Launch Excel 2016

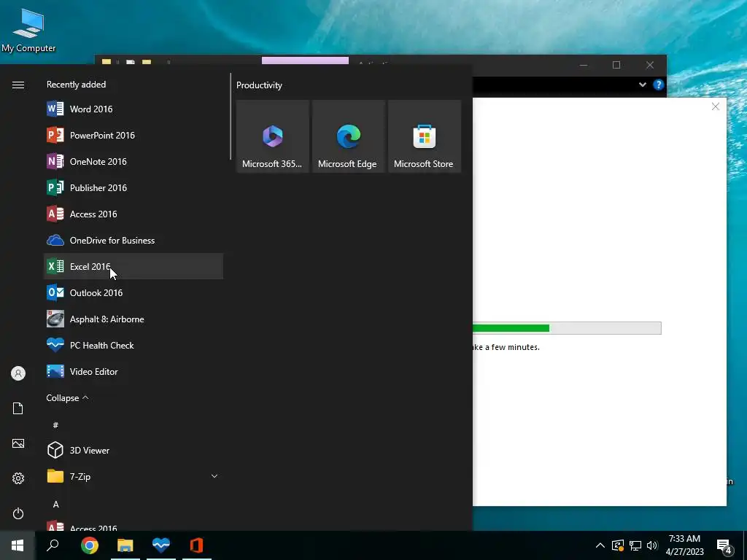pyautogui.click(x=133, y=266)
